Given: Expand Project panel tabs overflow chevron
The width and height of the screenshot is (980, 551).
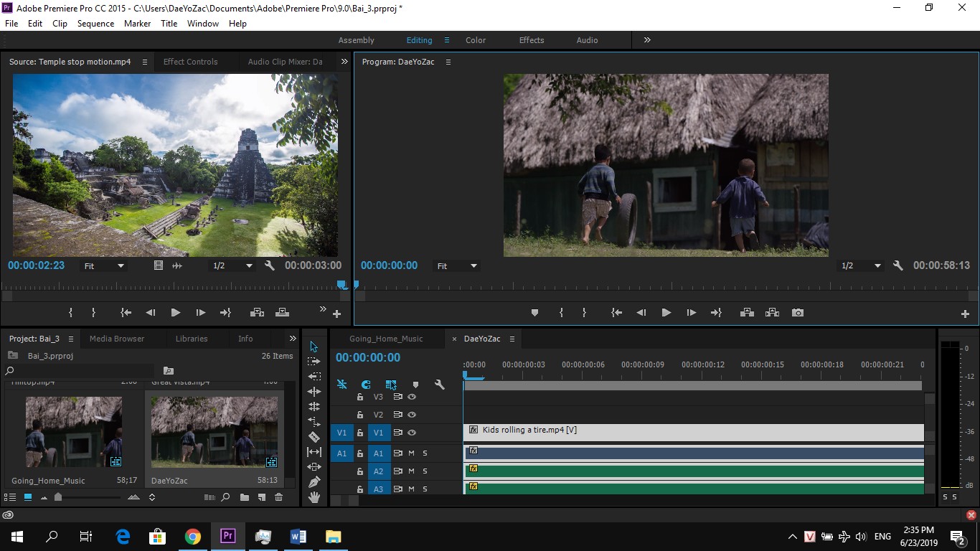Looking at the screenshot, I should pyautogui.click(x=293, y=339).
